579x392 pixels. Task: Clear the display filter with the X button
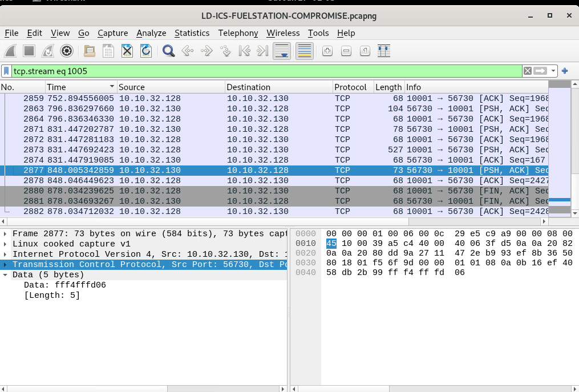pos(528,71)
